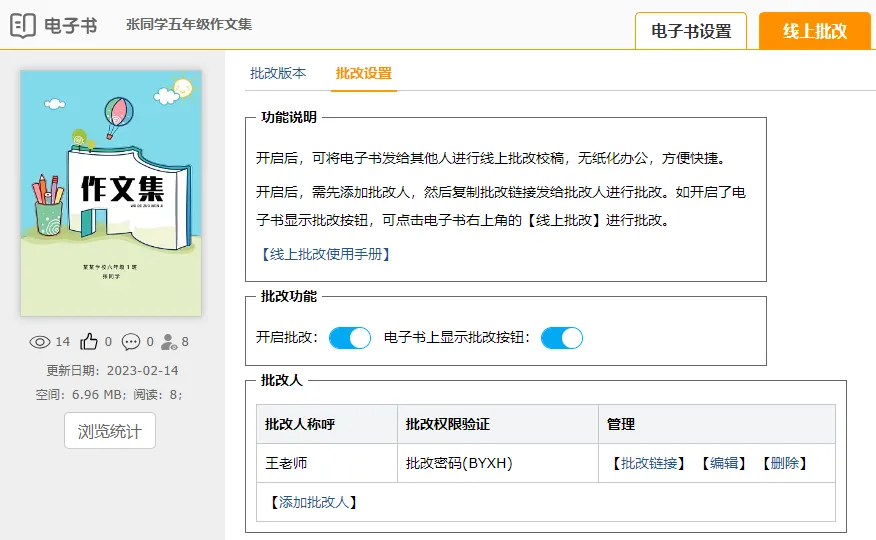Click the eye views count icon

point(40,342)
